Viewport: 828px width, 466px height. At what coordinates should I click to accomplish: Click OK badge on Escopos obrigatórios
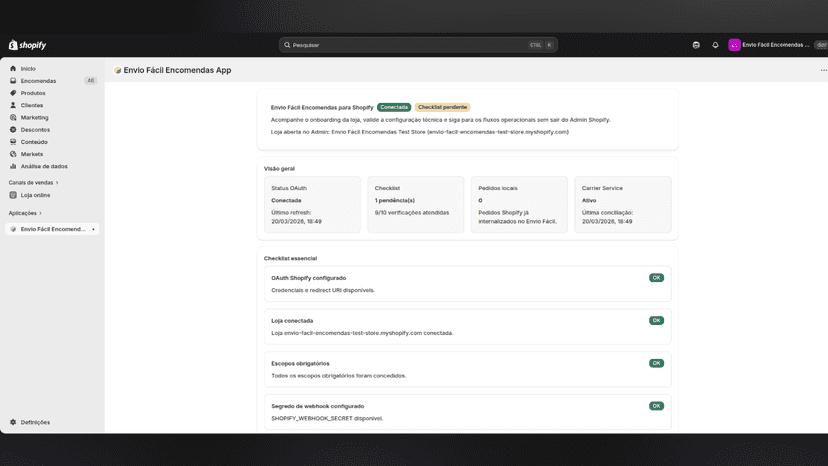point(656,364)
